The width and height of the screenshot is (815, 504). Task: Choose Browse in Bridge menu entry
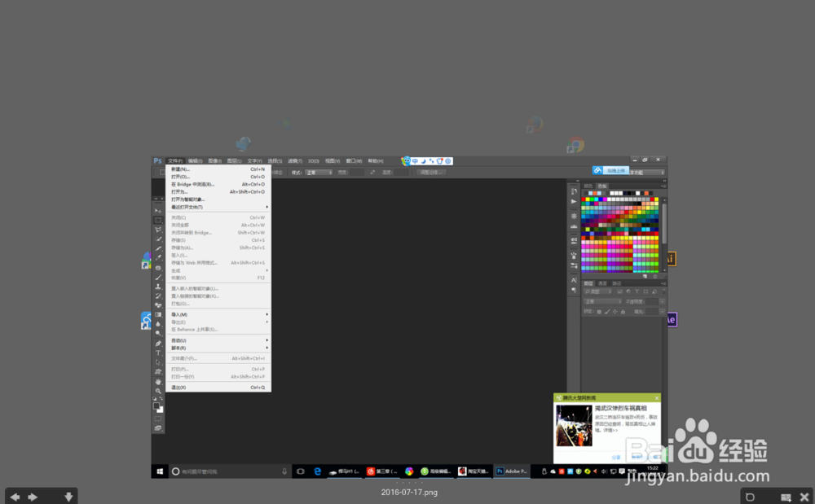(218, 184)
